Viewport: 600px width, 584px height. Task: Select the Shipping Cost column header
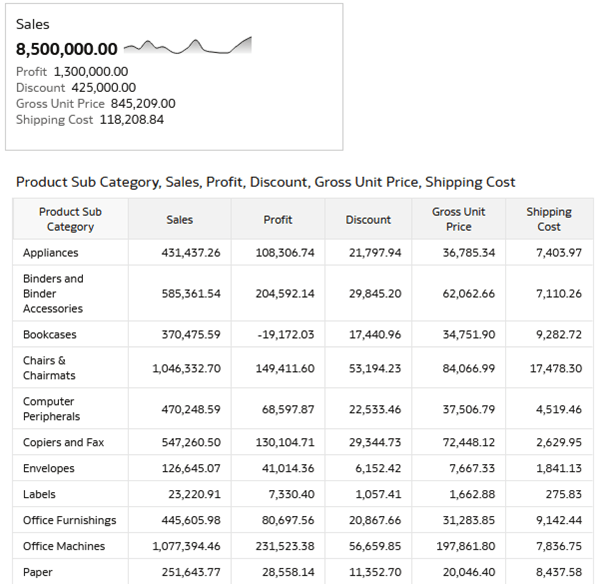(549, 219)
